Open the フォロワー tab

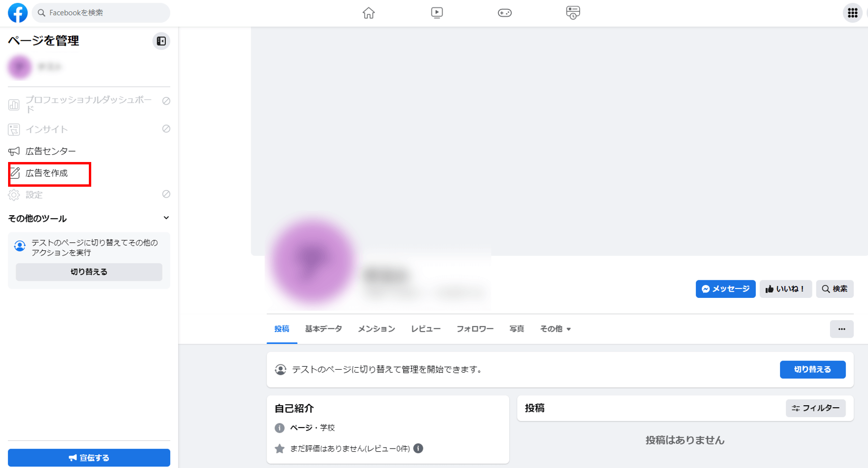[475, 329]
